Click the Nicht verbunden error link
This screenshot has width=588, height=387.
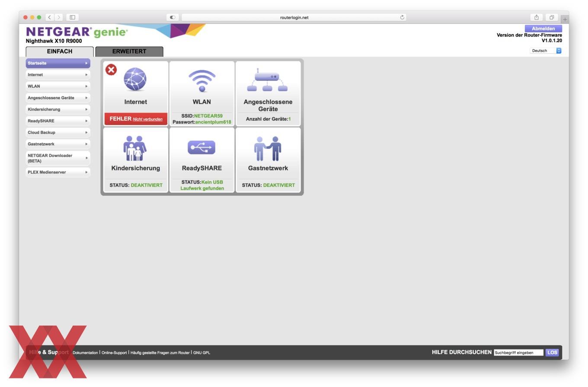coord(147,119)
